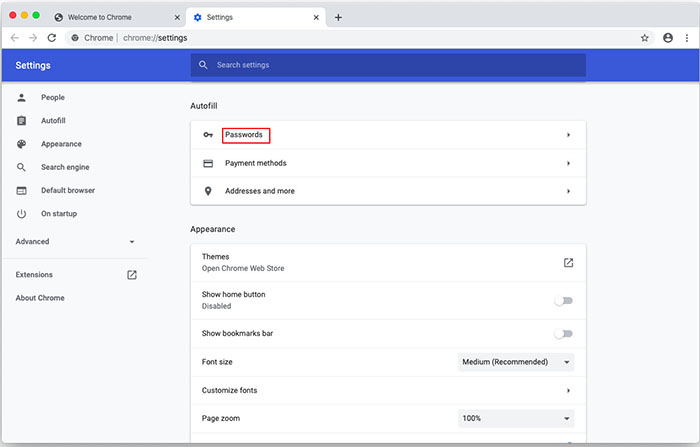
Task: Click the On startup power icon
Action: pos(21,214)
